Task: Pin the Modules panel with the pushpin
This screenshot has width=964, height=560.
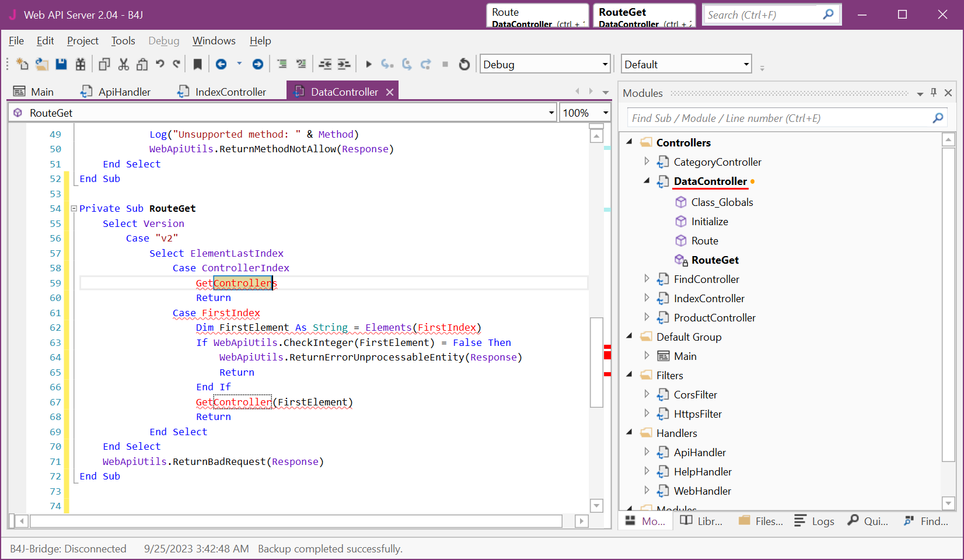Action: pos(934,93)
